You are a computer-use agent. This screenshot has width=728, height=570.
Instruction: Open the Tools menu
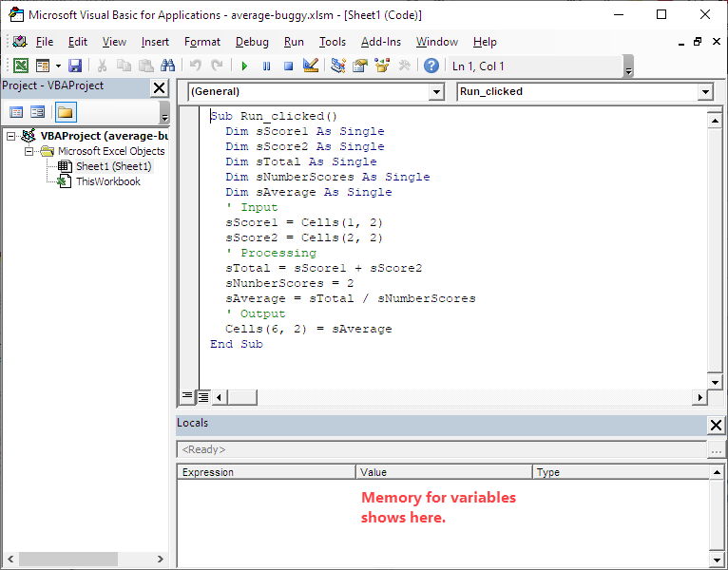click(333, 42)
